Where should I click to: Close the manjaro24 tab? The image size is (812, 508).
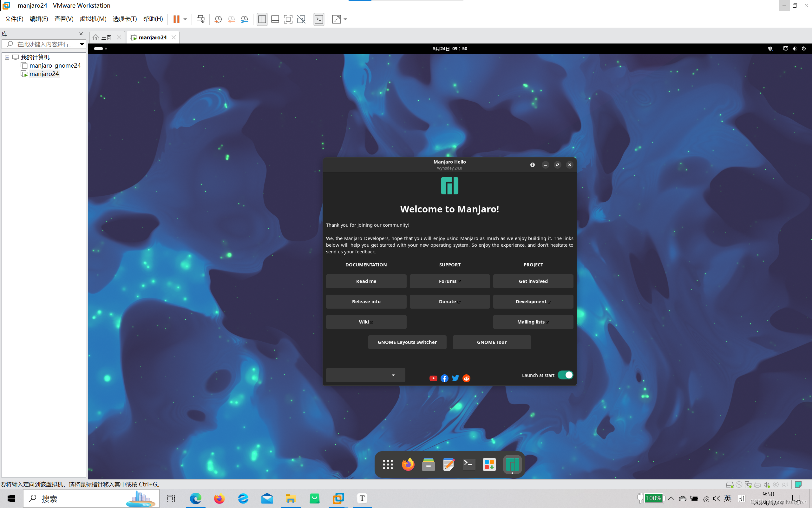point(174,37)
